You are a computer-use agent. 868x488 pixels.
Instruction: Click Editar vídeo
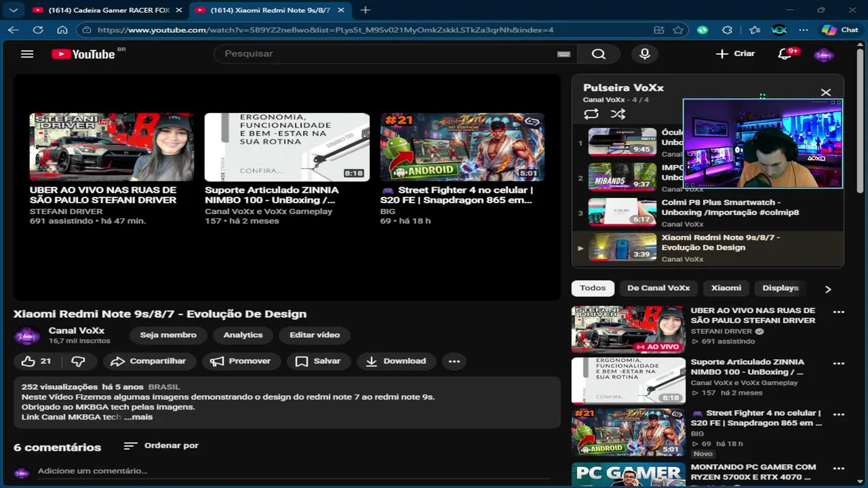click(315, 335)
